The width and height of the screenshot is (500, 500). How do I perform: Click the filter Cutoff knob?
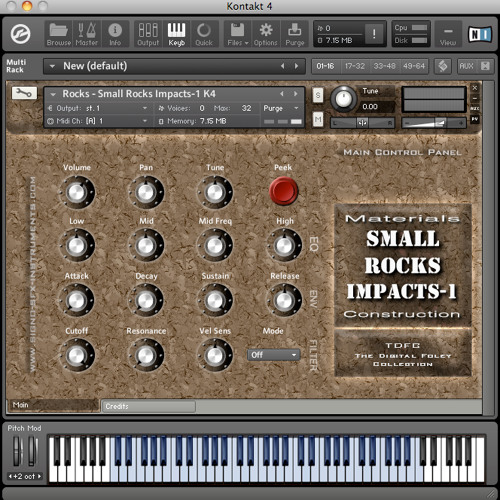(x=77, y=355)
